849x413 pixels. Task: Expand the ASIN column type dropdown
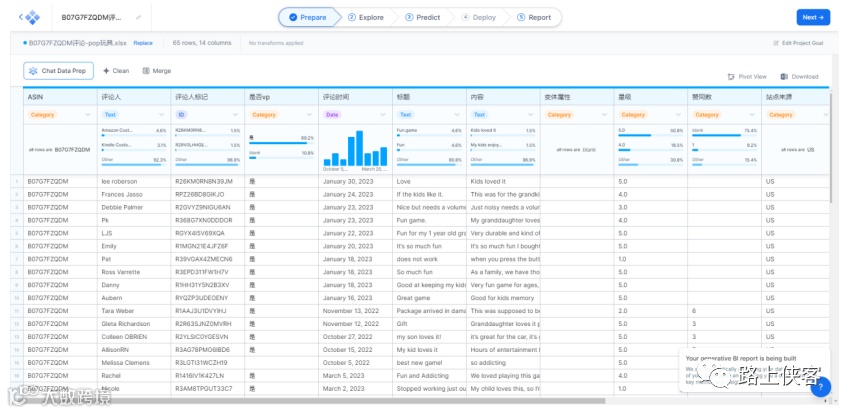coord(88,115)
